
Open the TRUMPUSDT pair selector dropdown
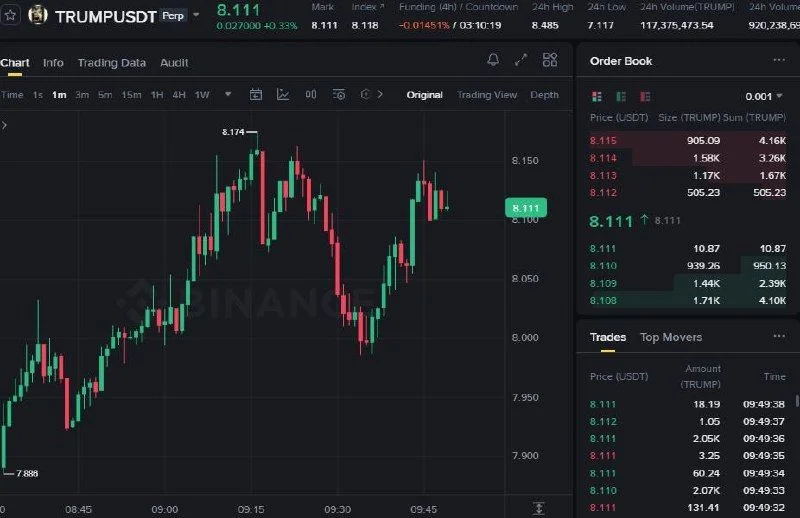[x=196, y=15]
